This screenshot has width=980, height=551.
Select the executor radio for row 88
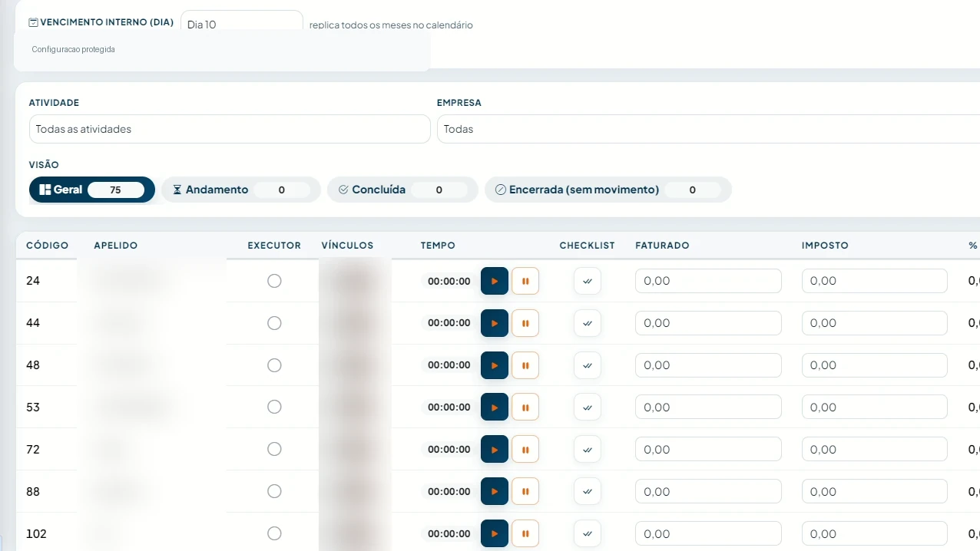tap(274, 492)
